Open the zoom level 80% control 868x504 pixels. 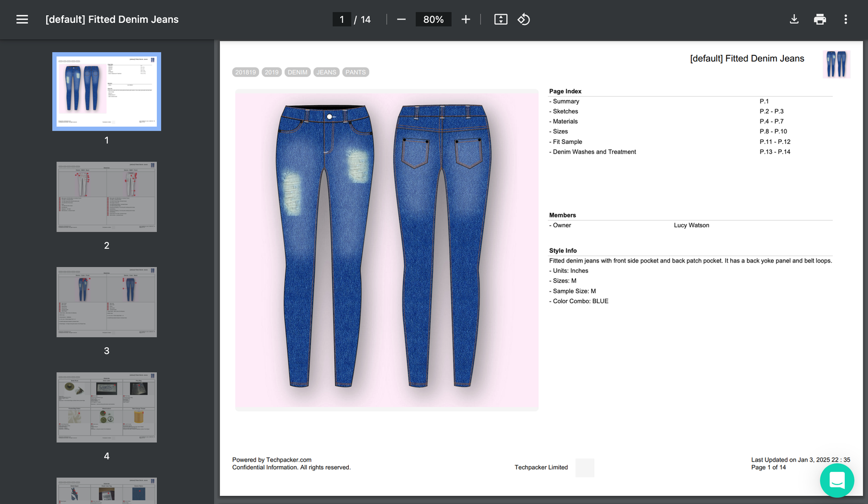[x=433, y=19]
